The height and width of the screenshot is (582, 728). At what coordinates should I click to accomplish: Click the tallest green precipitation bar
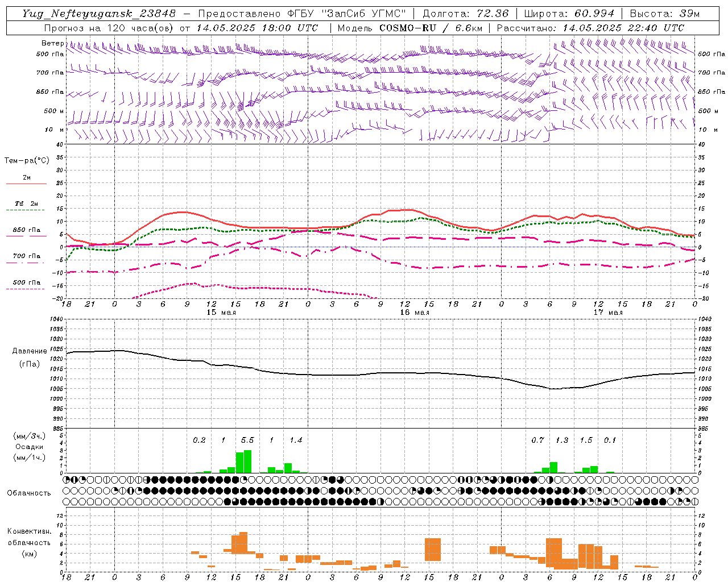(x=247, y=462)
